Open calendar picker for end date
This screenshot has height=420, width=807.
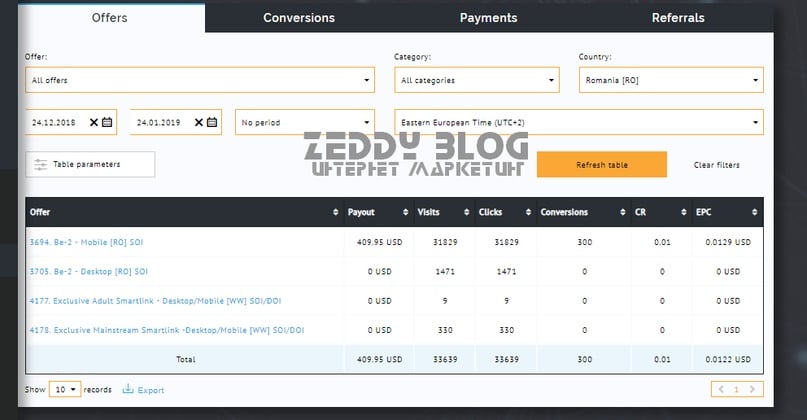pos(212,122)
